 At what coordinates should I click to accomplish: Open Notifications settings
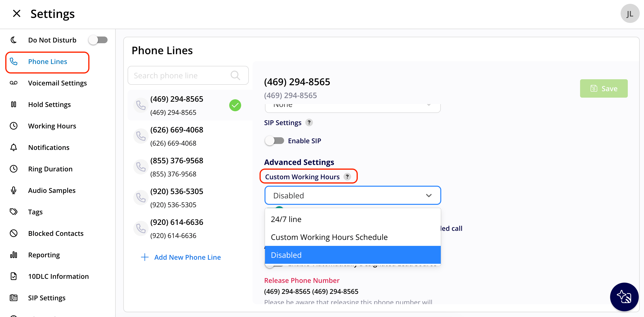(49, 148)
